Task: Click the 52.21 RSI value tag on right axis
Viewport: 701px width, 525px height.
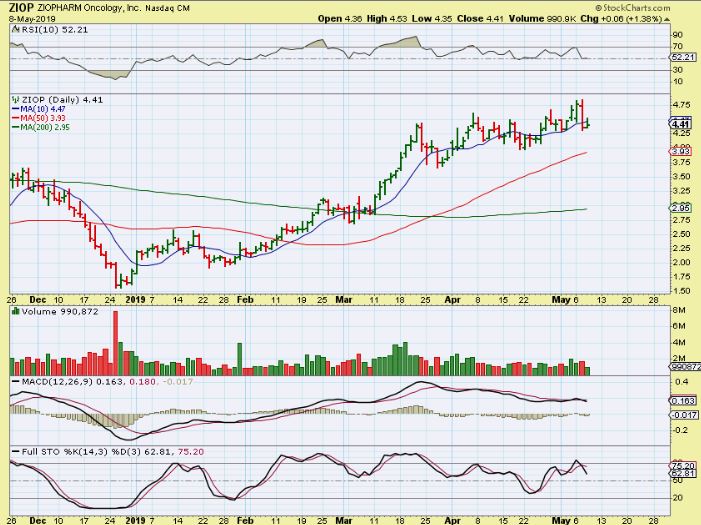Action: pos(683,57)
